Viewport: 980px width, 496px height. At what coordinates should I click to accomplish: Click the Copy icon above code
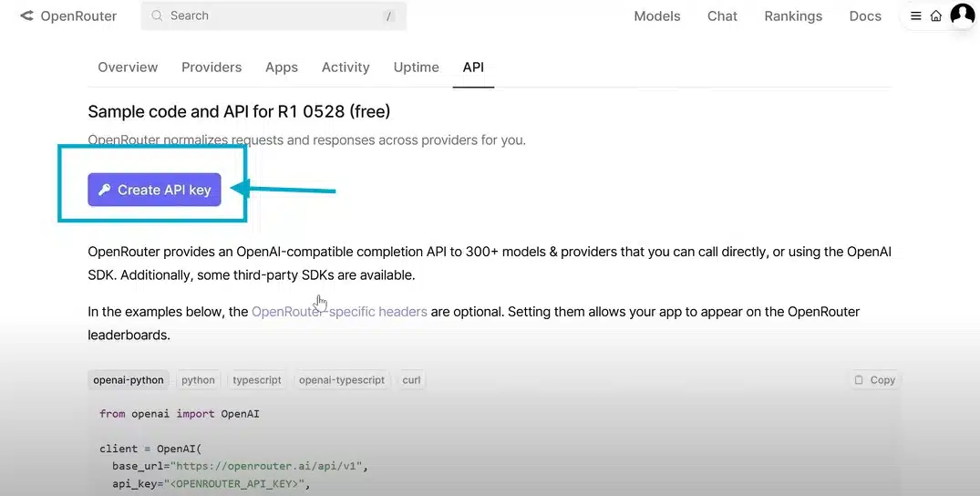tap(859, 379)
